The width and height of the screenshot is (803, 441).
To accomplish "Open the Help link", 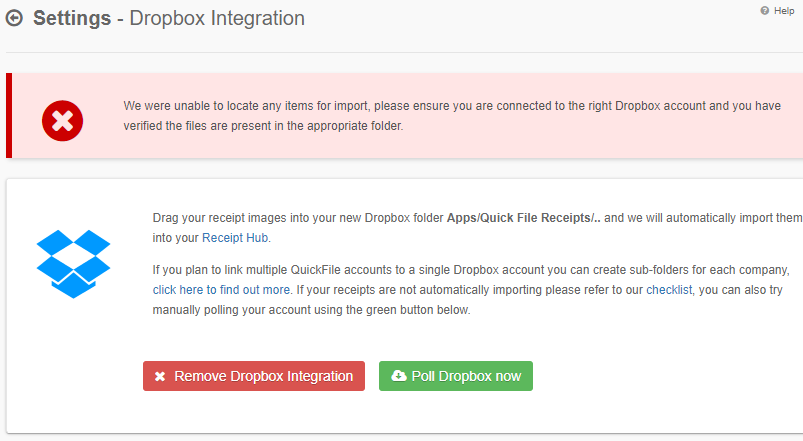I will (777, 11).
